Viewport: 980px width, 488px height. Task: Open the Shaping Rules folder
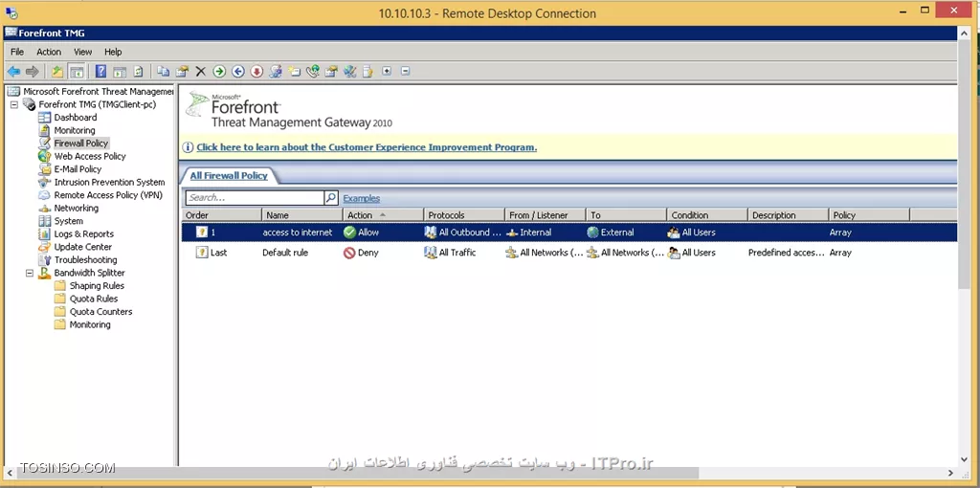click(97, 285)
